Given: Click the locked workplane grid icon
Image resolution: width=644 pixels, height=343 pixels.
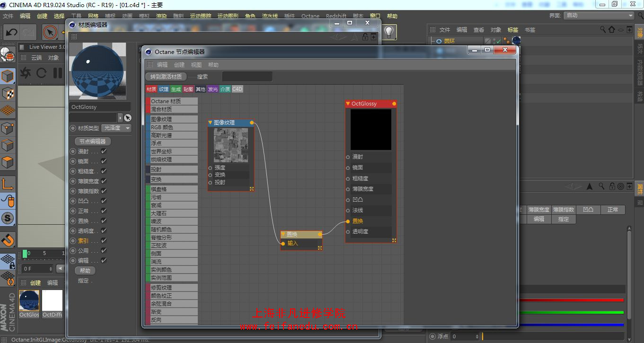Looking at the screenshot, I should (8, 261).
